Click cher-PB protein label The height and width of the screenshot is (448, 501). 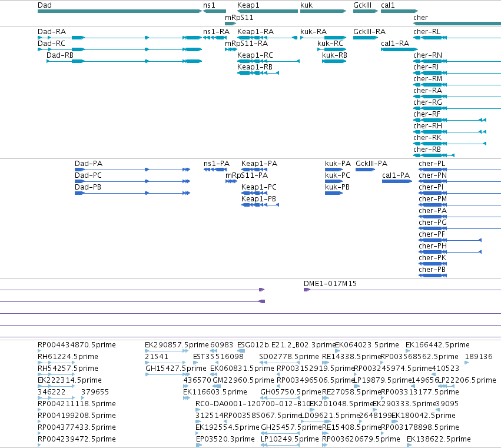(432, 270)
